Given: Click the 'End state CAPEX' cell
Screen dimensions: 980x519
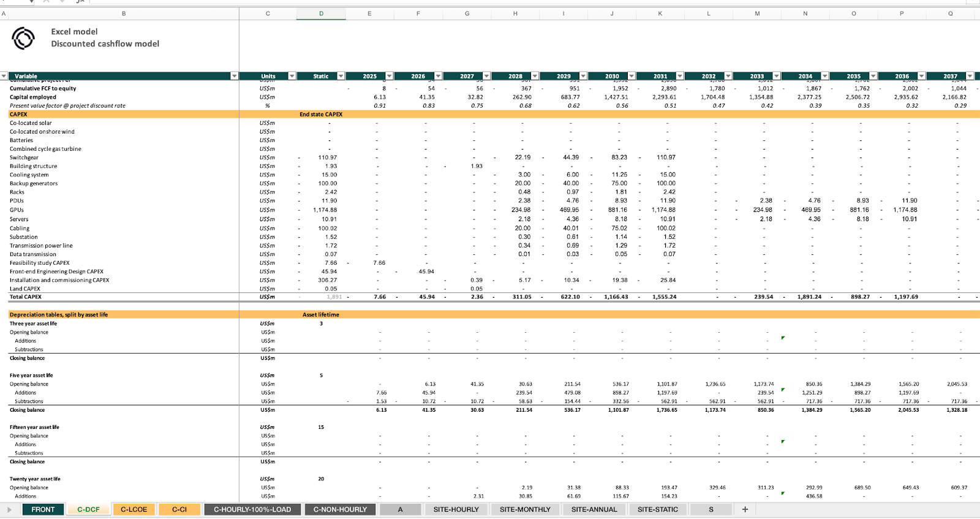Looking at the screenshot, I should pos(321,114).
